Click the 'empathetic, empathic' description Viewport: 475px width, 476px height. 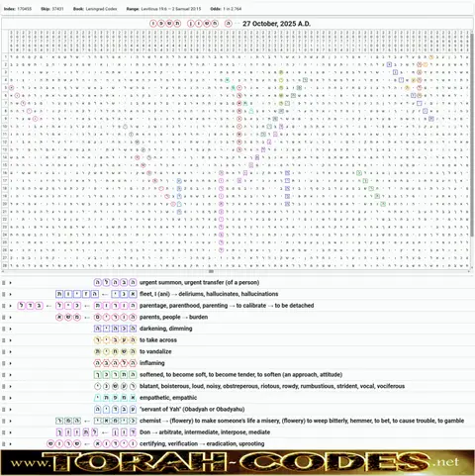(168, 398)
